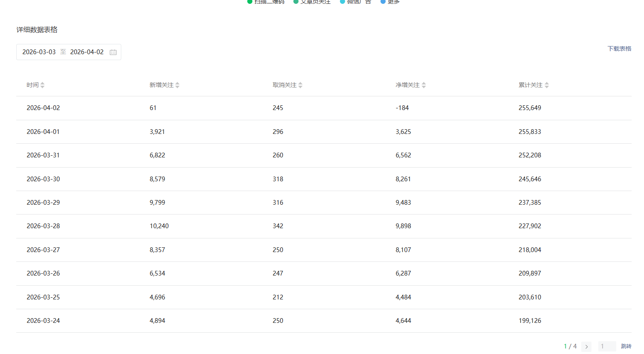Click new follows value 6,534
The image size is (644, 354).
coord(157,273)
